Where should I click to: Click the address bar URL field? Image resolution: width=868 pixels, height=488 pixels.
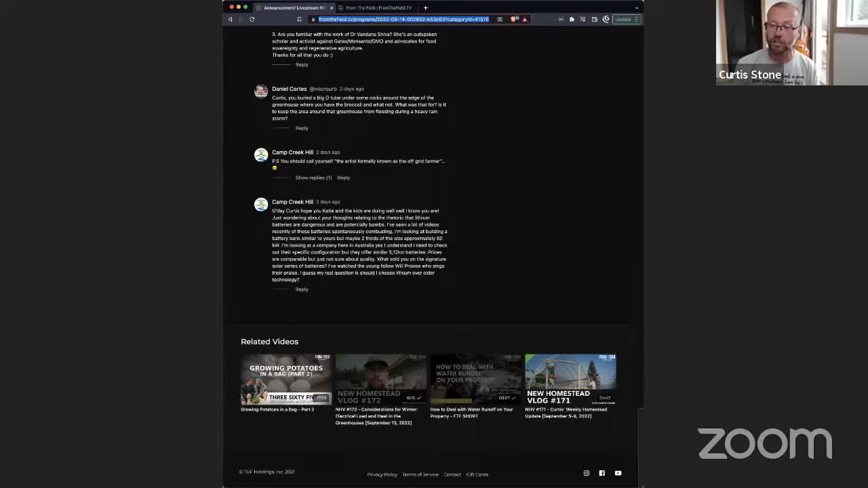(403, 19)
